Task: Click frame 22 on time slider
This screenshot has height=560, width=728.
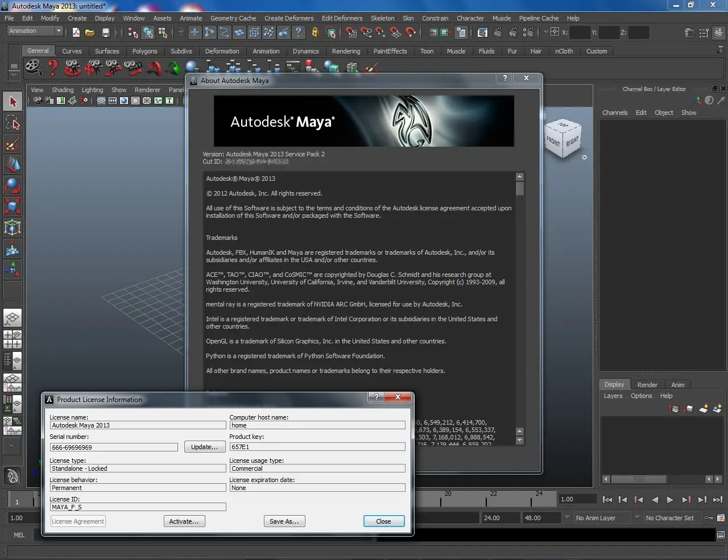Action: click(487, 500)
